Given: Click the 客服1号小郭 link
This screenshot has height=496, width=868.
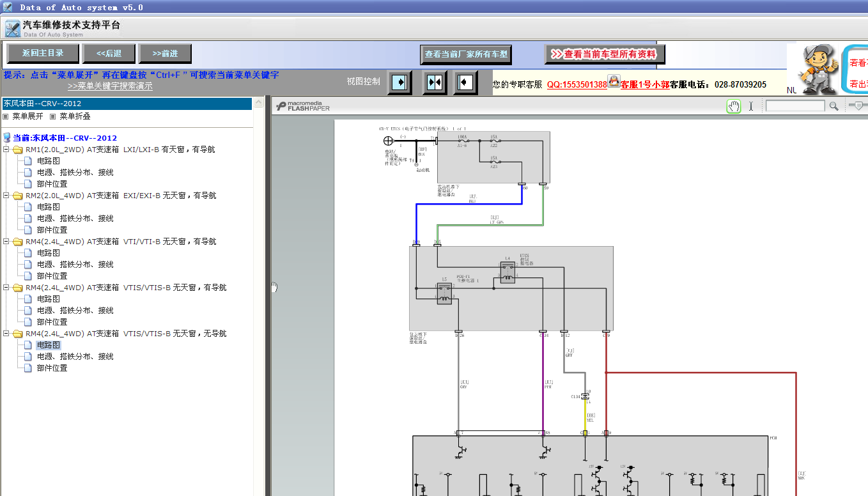Looking at the screenshot, I should [x=645, y=84].
